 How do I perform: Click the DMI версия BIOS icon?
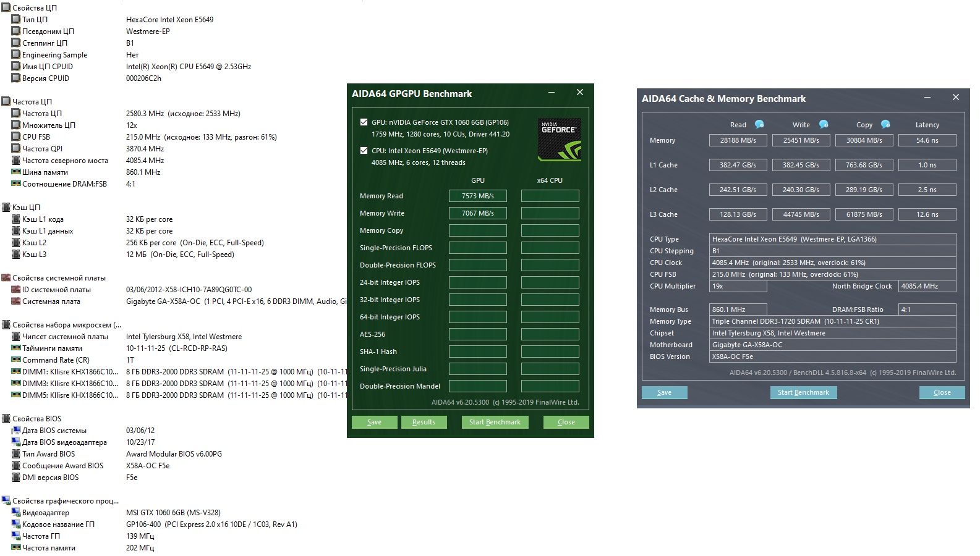pos(16,477)
